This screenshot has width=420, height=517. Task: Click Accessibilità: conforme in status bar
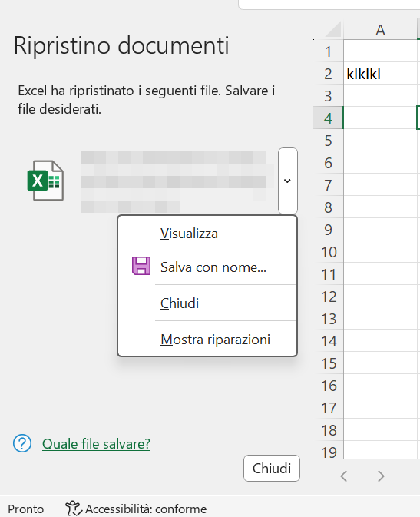[146, 509]
